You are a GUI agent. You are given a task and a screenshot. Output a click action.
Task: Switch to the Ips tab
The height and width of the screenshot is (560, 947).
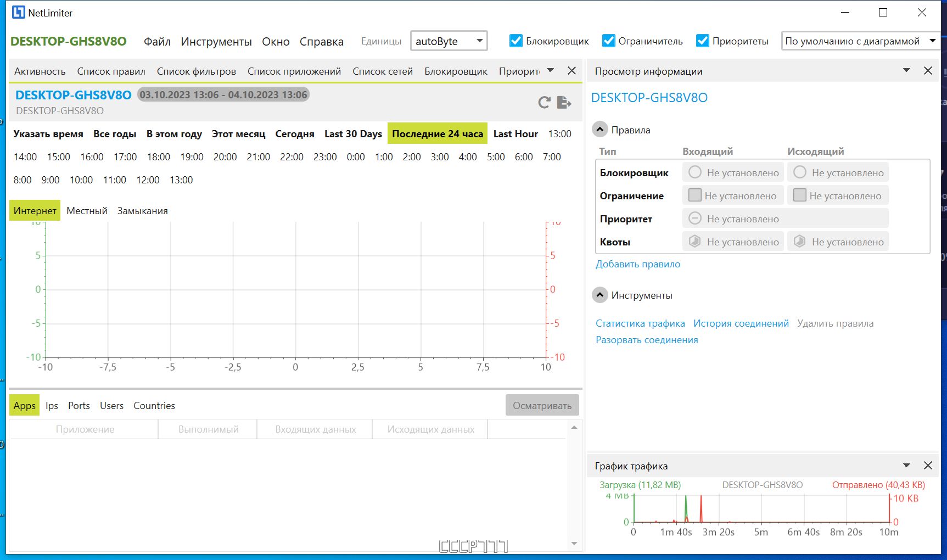[52, 406]
